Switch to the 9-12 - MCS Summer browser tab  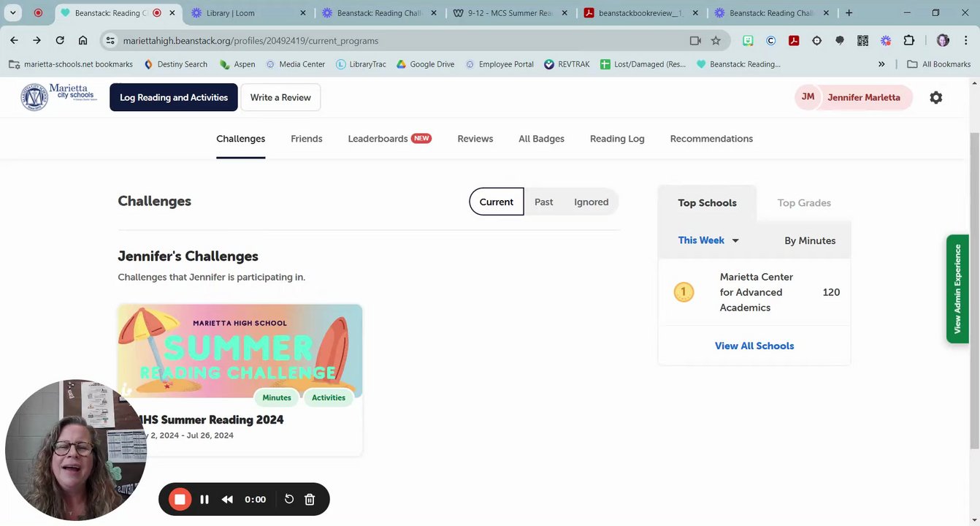(x=511, y=12)
